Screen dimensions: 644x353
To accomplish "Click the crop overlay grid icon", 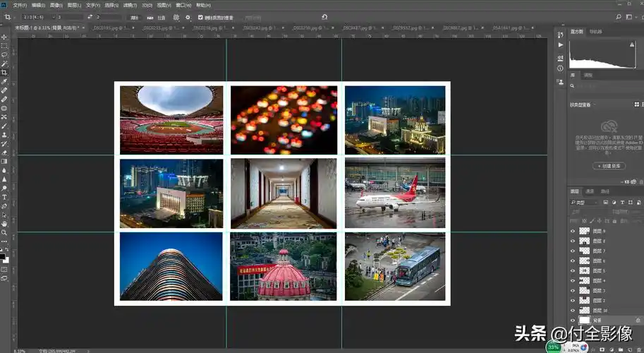I will [x=175, y=17].
